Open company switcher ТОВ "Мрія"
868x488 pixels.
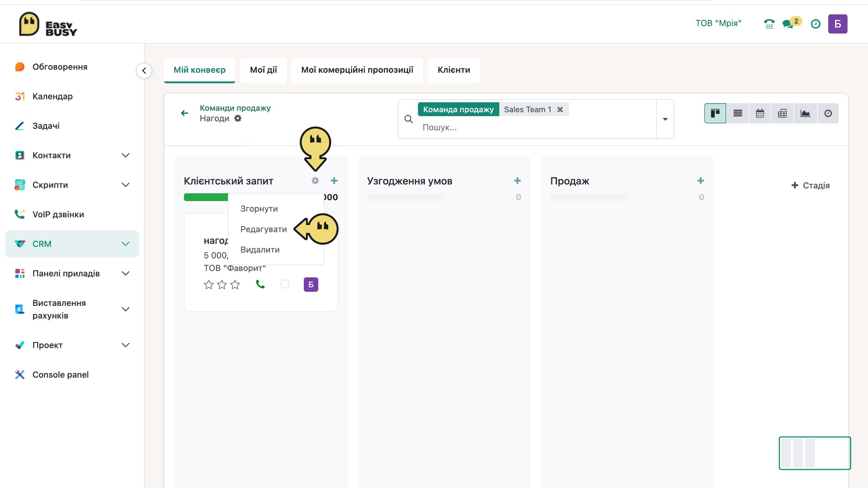718,23
